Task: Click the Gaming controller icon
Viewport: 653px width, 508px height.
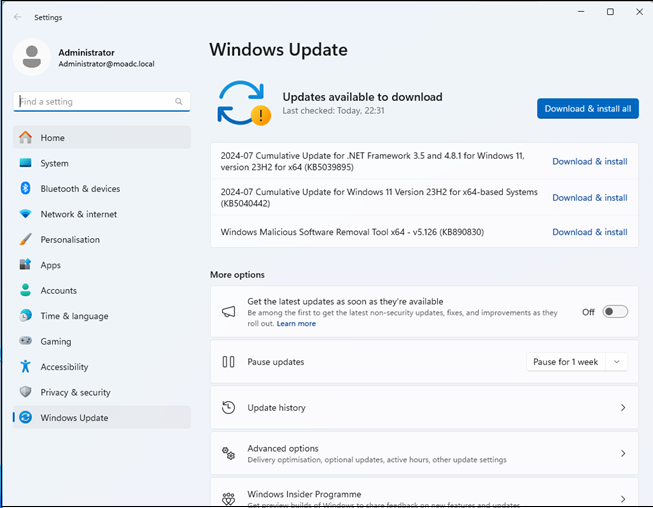Action: [25, 341]
